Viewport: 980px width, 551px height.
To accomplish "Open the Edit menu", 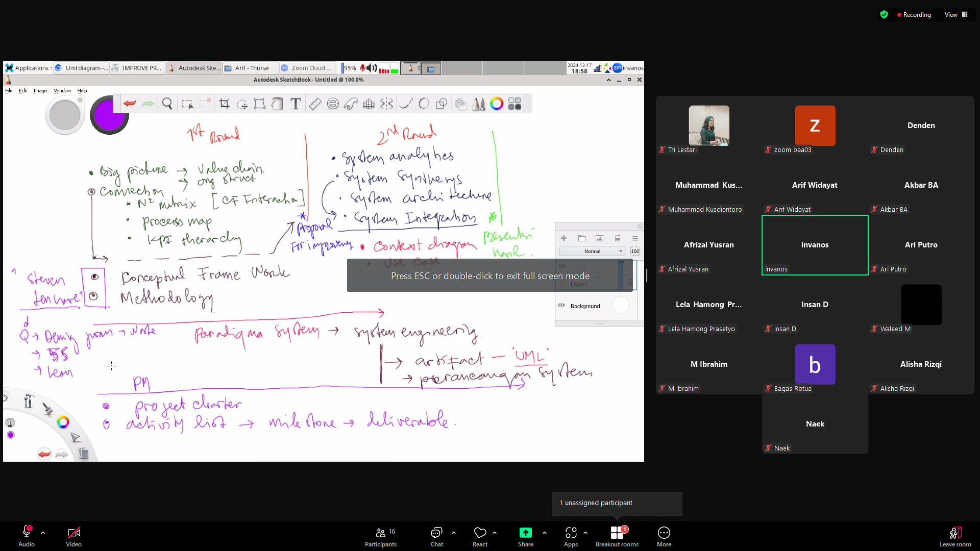I will coord(23,91).
